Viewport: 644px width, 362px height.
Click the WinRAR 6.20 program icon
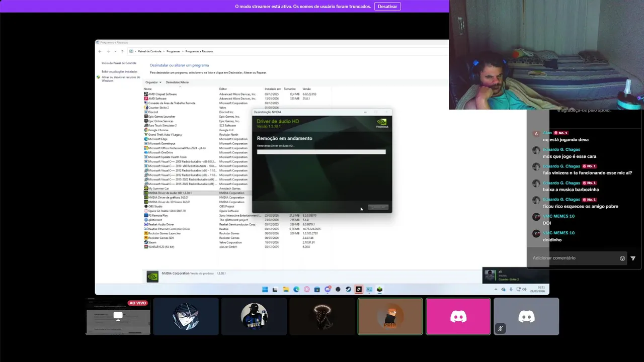[x=146, y=247]
